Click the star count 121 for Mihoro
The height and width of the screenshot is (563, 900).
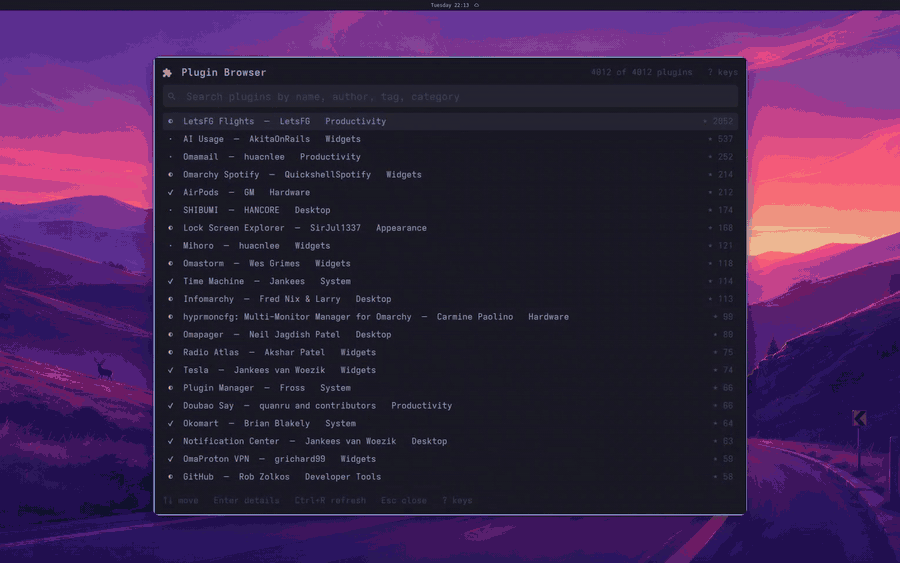[x=721, y=246]
